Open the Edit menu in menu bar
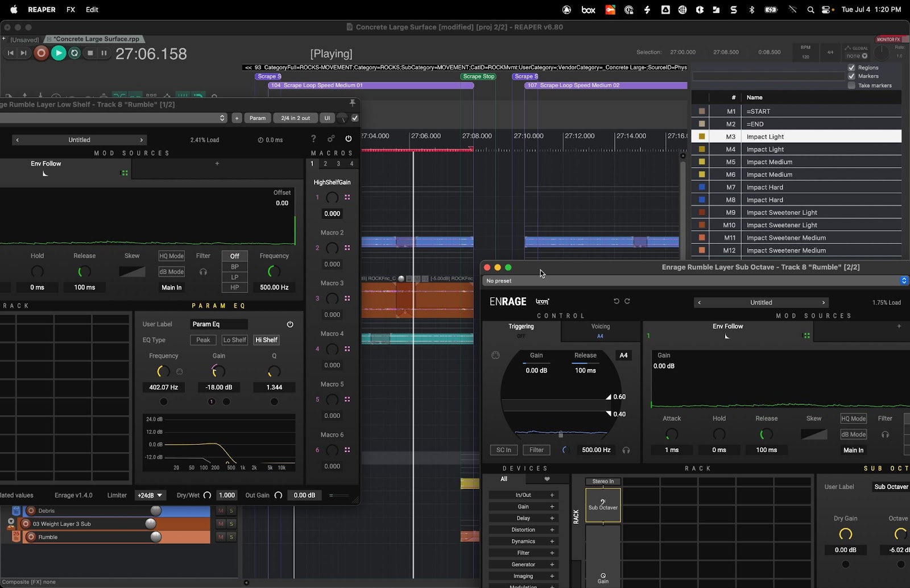This screenshot has width=910, height=588. [92, 10]
